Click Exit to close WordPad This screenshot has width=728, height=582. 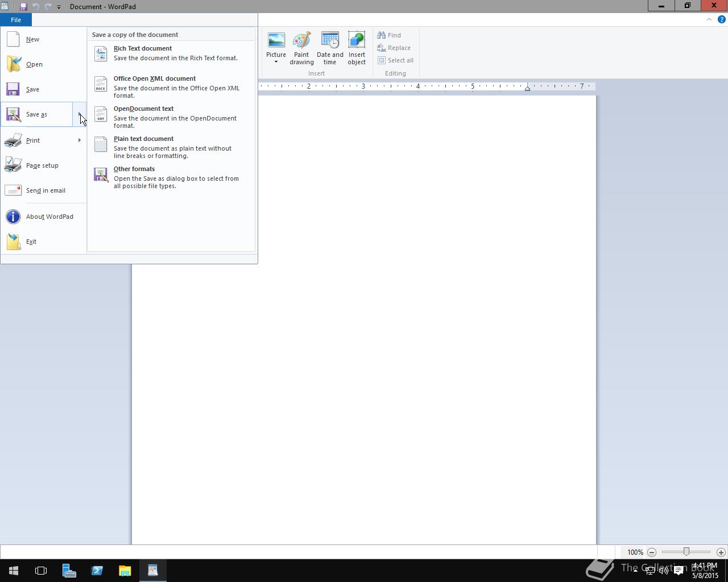[43, 242]
